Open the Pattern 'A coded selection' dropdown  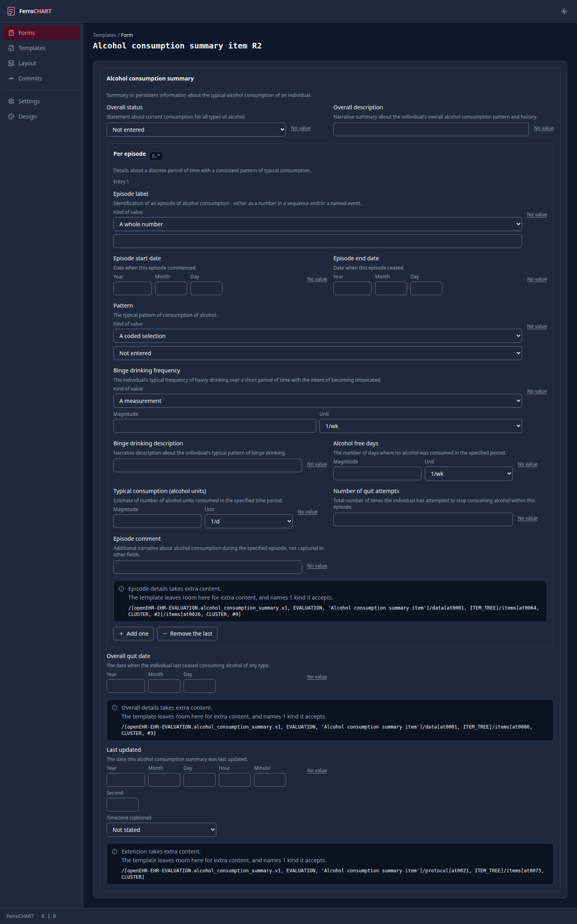[x=318, y=336]
